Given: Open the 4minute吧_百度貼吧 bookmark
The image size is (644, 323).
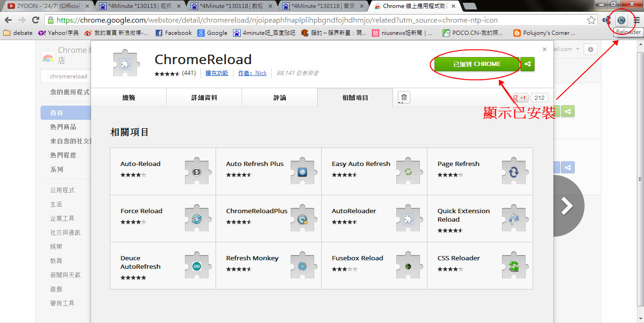Looking at the screenshot, I should [x=264, y=33].
